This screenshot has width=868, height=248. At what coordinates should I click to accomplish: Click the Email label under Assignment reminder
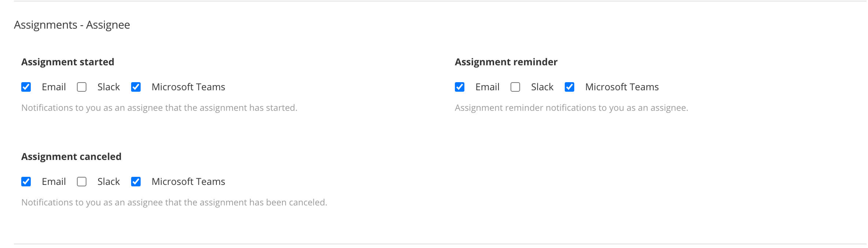pos(487,87)
